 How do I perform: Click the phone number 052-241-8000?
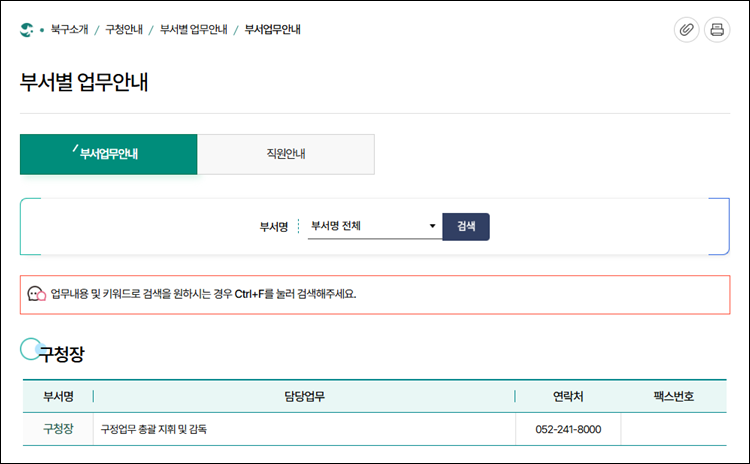click(x=568, y=429)
